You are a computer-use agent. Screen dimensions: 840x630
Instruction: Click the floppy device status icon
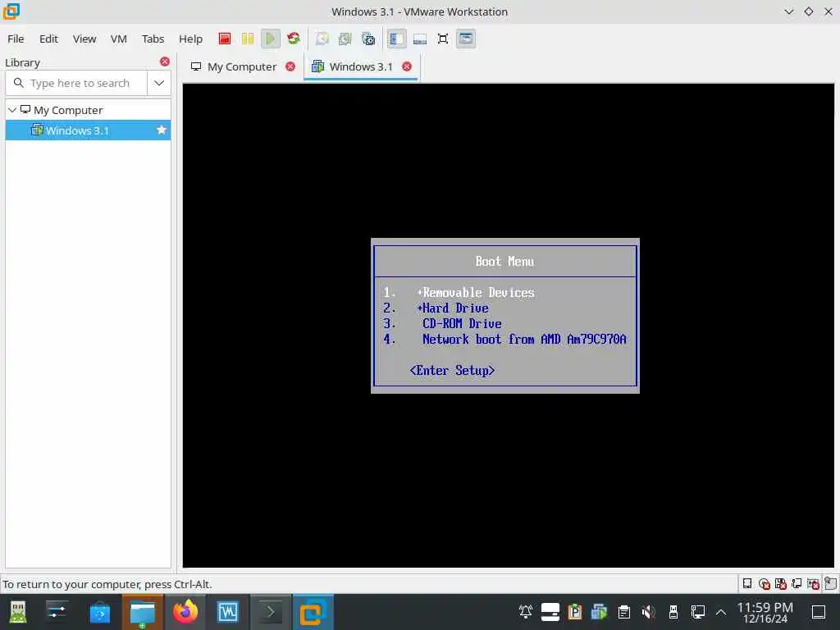click(x=781, y=583)
